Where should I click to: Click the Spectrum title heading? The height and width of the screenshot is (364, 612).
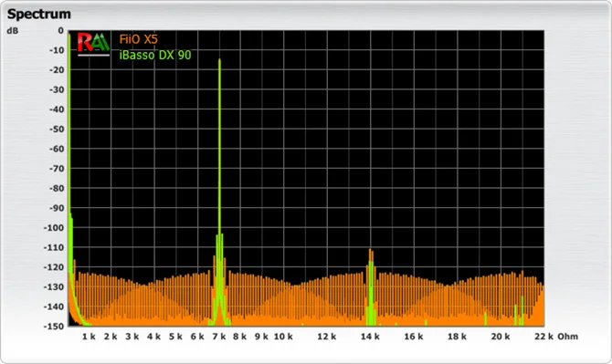[39, 14]
